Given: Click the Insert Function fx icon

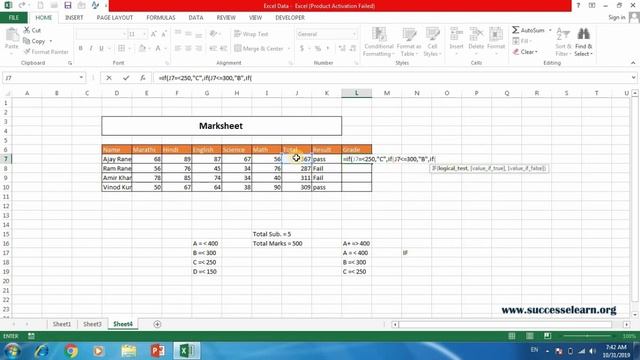Looking at the screenshot, I should 142,78.
